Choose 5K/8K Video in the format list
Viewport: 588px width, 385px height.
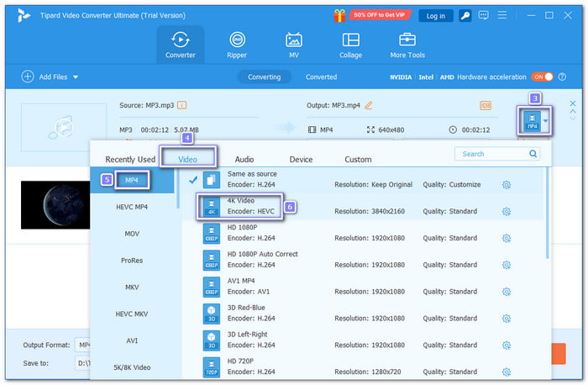point(132,367)
